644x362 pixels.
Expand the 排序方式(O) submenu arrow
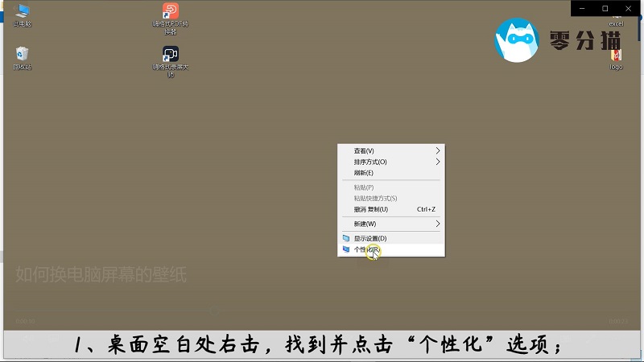(438, 162)
